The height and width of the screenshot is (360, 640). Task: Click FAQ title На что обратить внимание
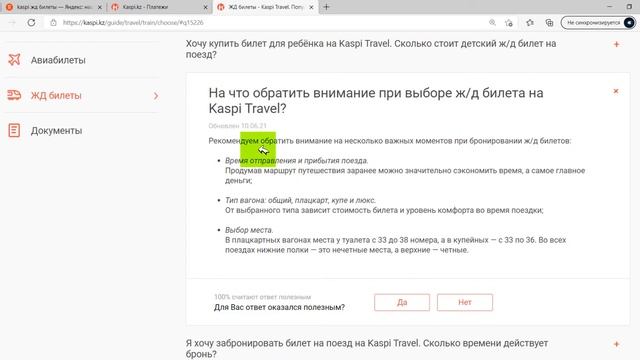point(376,100)
